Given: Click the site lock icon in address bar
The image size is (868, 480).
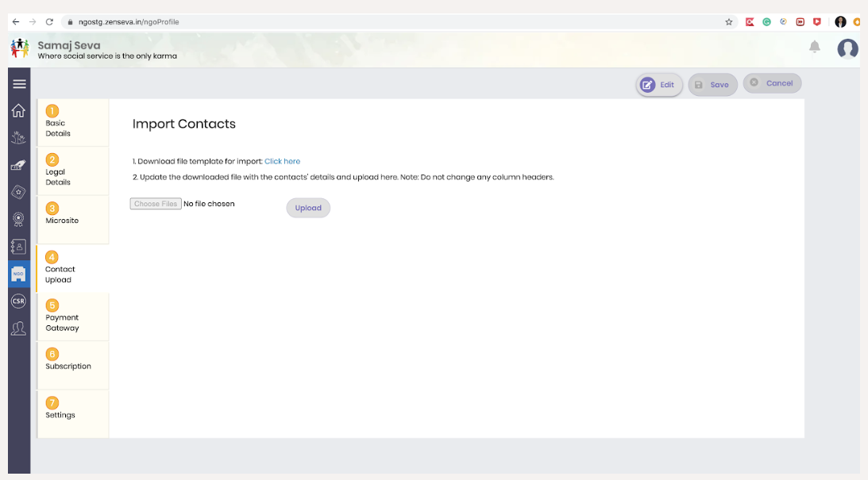Looking at the screenshot, I should tap(70, 22).
